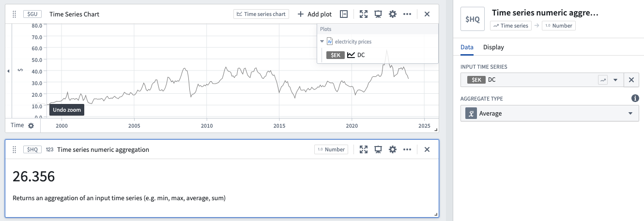Click the 'Add plot' button
Image resolution: width=644 pixels, height=221 pixels.
315,14
